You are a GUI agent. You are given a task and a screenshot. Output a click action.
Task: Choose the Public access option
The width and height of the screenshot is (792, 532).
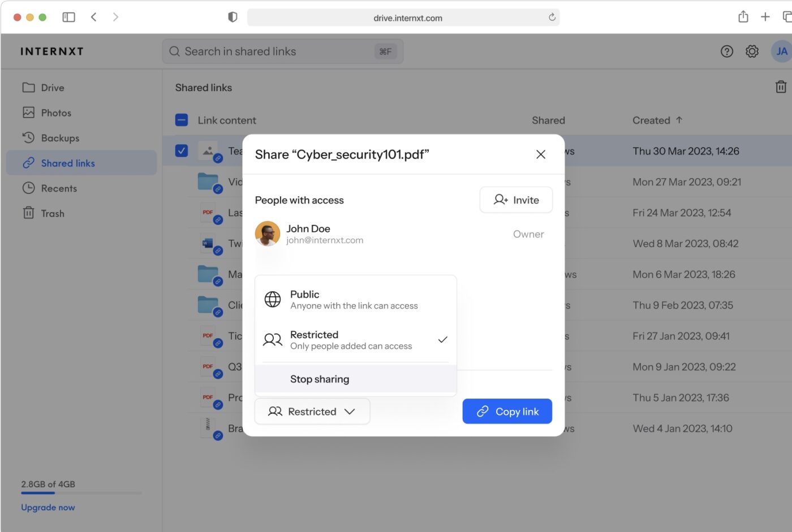click(x=356, y=300)
